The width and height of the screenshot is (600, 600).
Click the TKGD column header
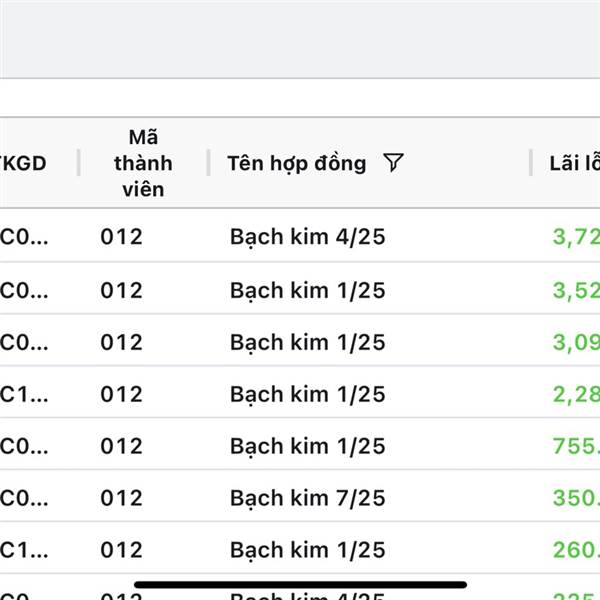pyautogui.click(x=24, y=163)
